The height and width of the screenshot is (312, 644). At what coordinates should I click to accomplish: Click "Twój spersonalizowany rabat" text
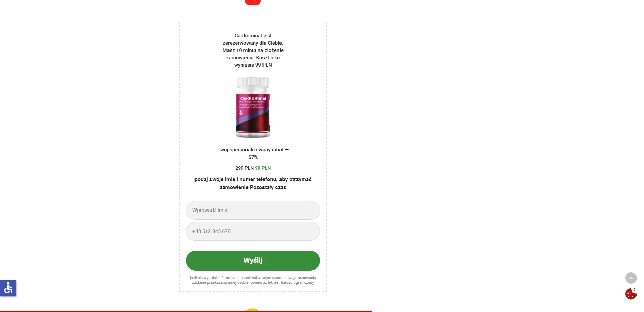250,150
